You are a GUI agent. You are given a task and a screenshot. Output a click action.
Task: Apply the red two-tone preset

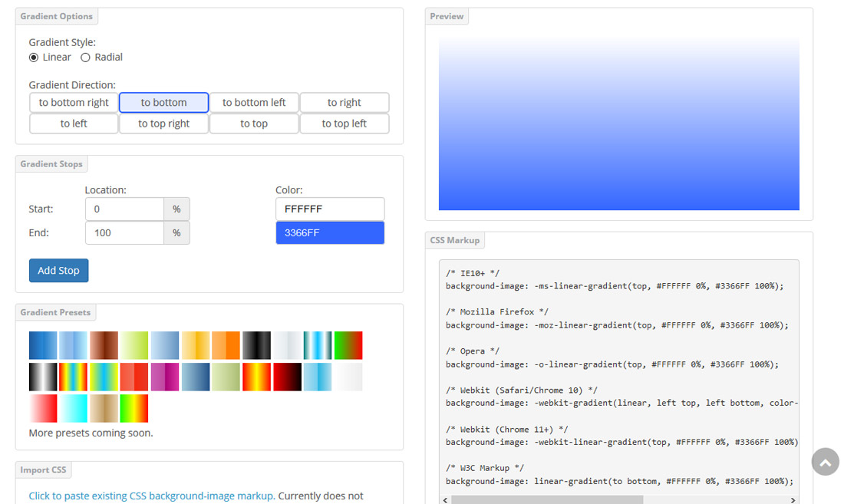(x=134, y=377)
